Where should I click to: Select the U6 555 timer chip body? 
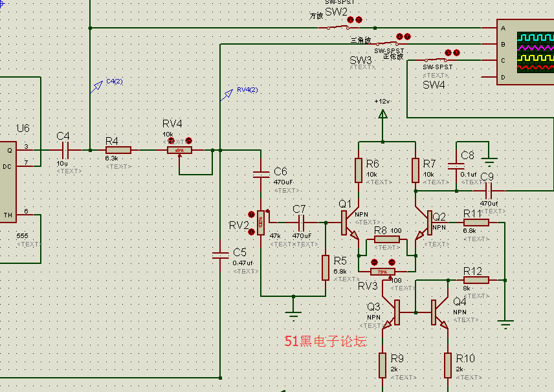click(x=8, y=182)
